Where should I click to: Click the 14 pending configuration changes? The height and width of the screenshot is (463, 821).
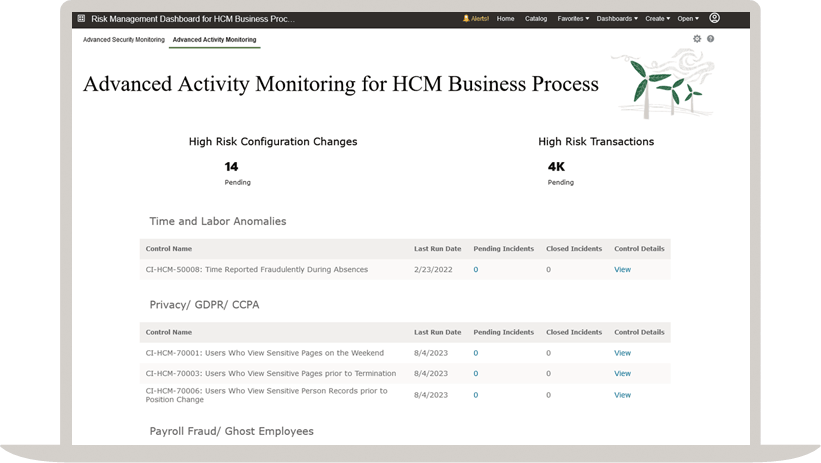(232, 167)
